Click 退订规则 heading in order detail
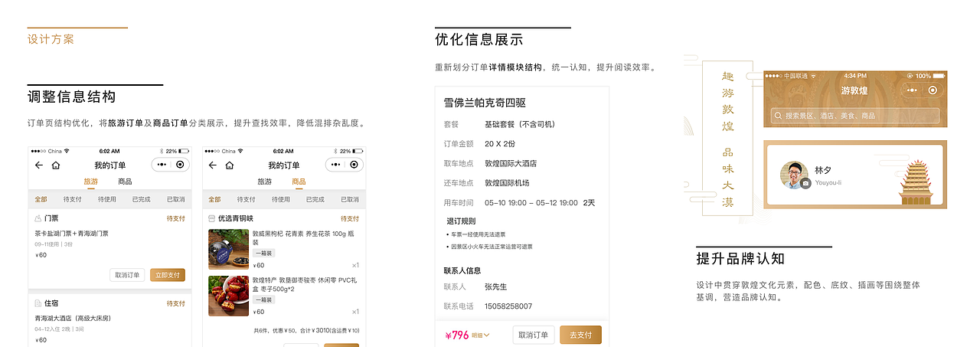 point(459,221)
